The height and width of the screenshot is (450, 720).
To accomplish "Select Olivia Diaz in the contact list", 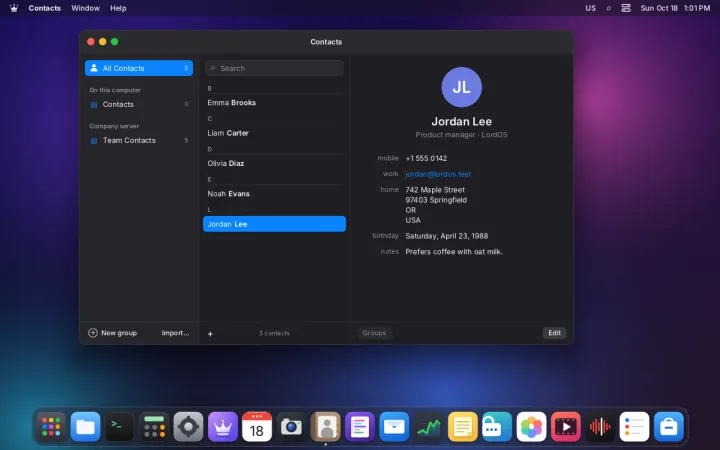I will pyautogui.click(x=274, y=163).
